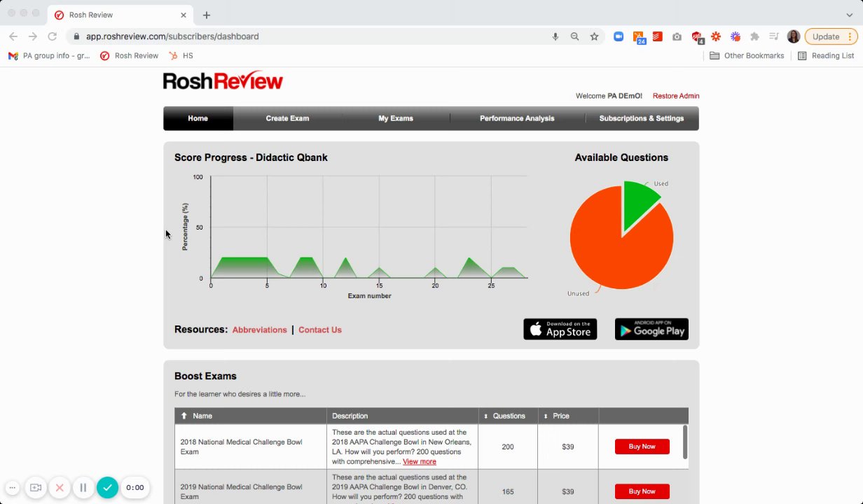Open the media control playlist icon

774,36
